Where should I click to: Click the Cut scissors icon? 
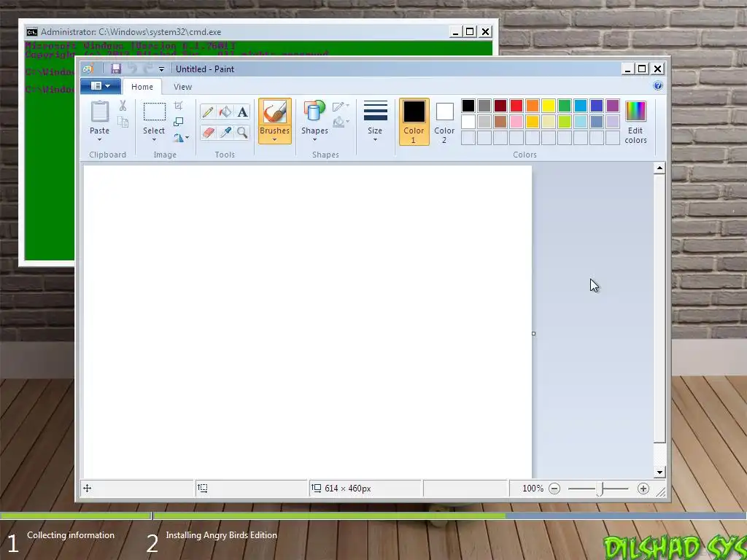point(123,106)
